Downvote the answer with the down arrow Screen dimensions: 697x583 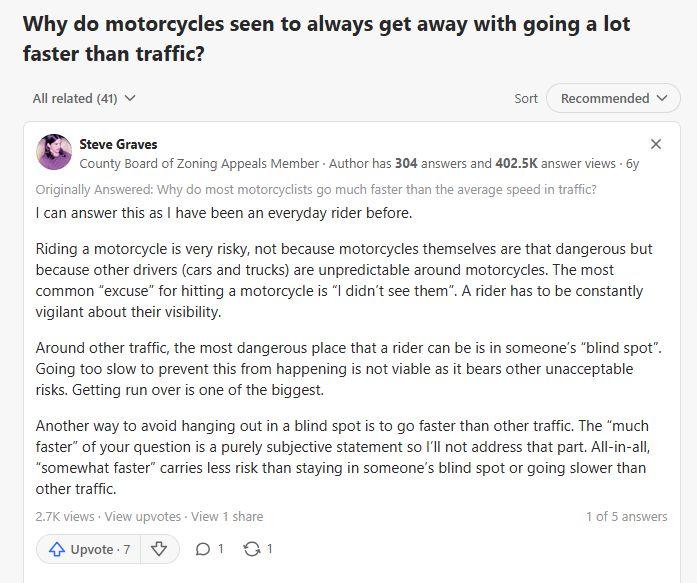click(158, 549)
